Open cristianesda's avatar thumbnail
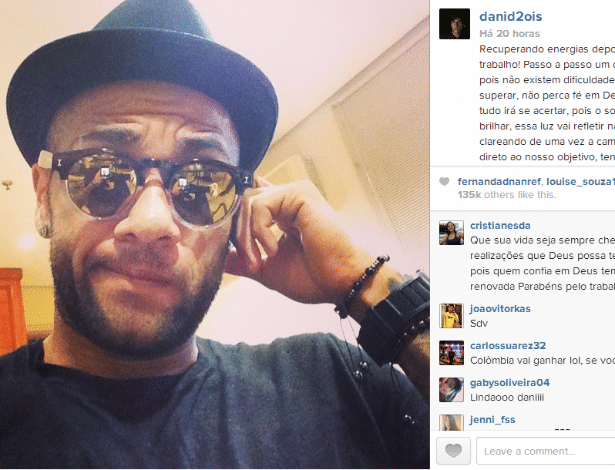The image size is (615, 470). click(x=451, y=233)
